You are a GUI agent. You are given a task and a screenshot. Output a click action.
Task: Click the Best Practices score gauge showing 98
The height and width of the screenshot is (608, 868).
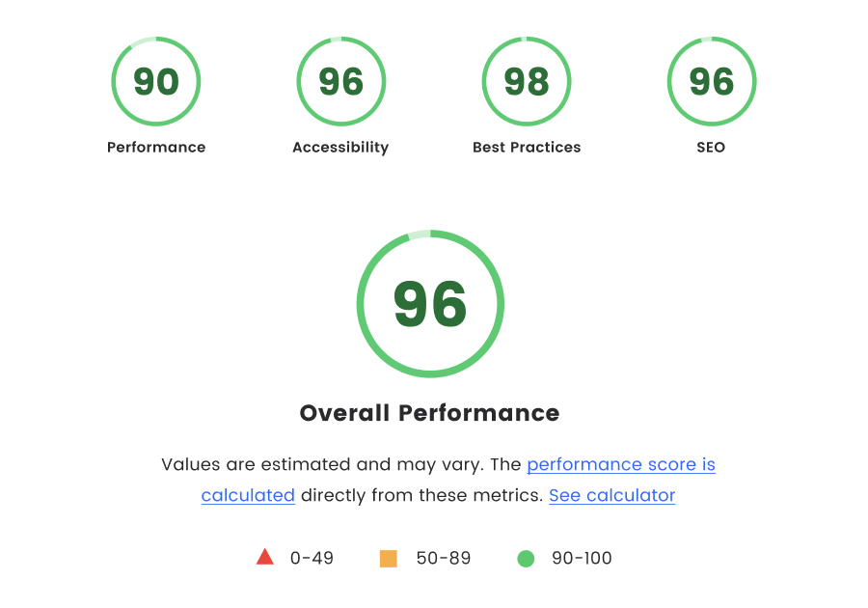point(527,81)
